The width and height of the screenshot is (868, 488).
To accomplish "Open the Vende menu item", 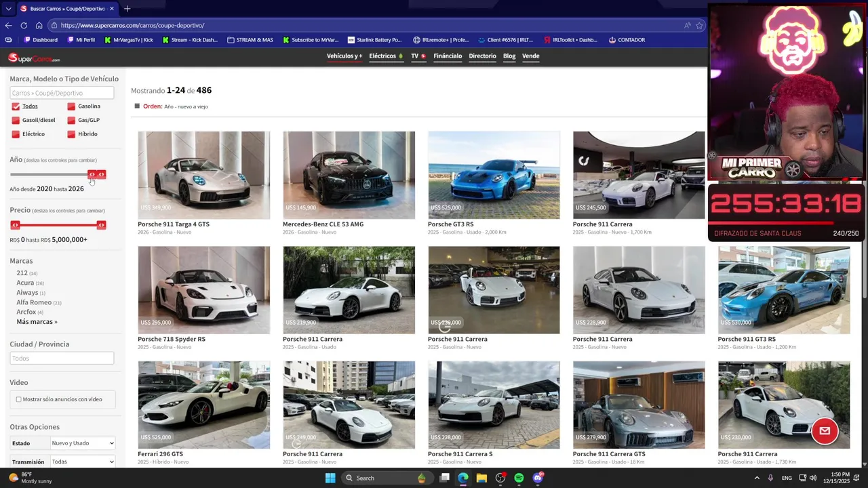I will coord(531,56).
